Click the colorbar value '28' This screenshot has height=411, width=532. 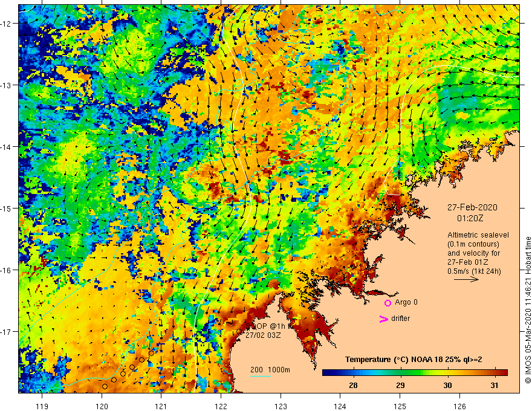tap(353, 385)
